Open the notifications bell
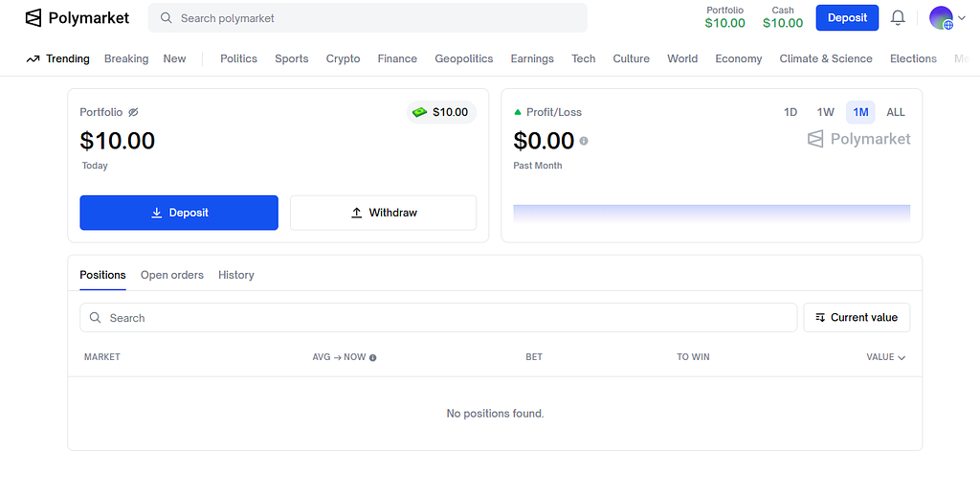Screen dimensions: 980x498 pyautogui.click(x=898, y=17)
